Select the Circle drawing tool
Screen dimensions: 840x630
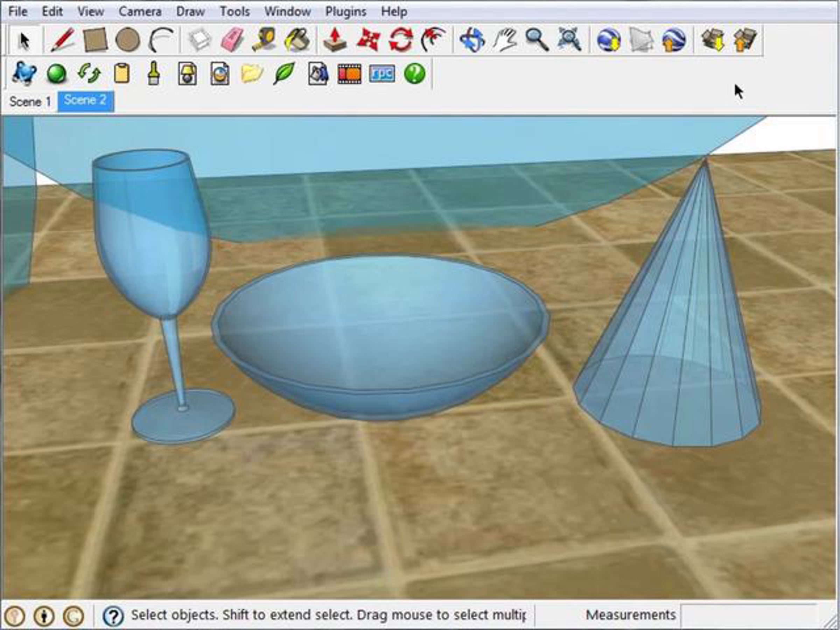coord(128,40)
